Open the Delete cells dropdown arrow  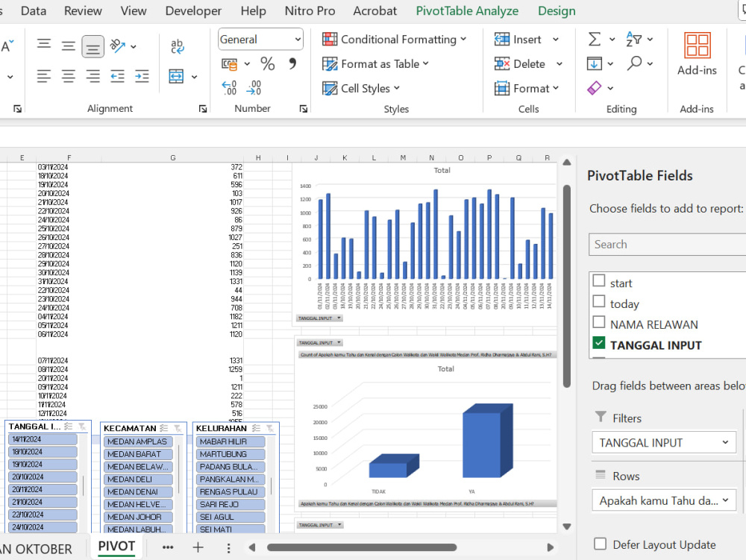(559, 63)
